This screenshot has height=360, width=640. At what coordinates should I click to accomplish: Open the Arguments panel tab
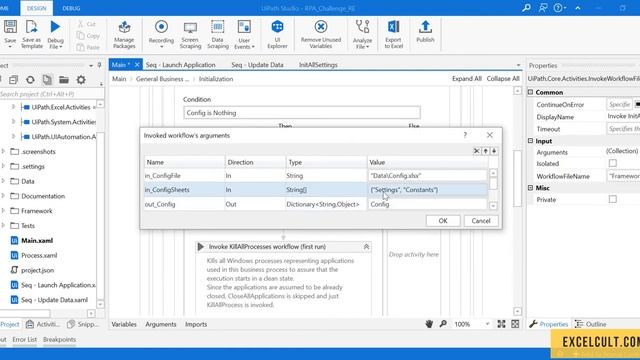[x=161, y=324]
